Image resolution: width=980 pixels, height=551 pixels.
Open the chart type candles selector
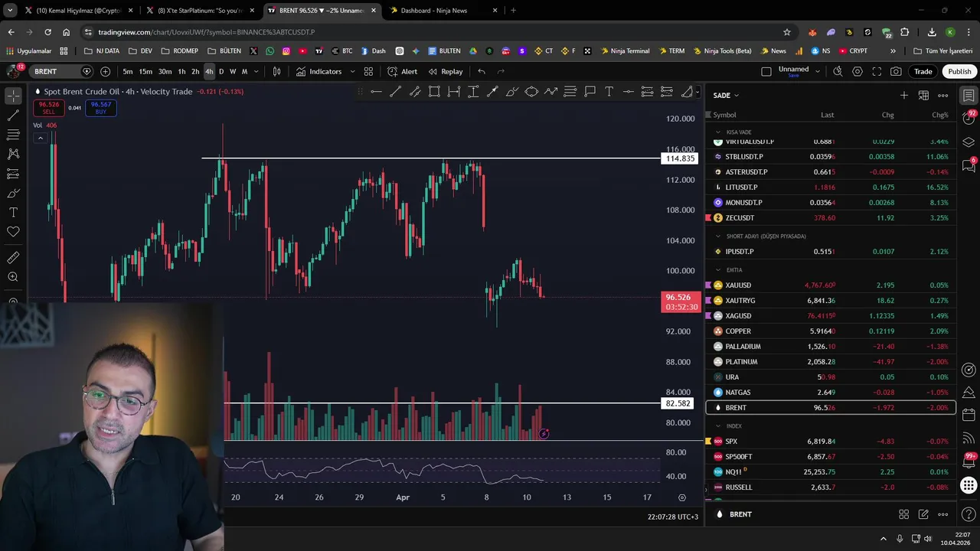tap(276, 71)
